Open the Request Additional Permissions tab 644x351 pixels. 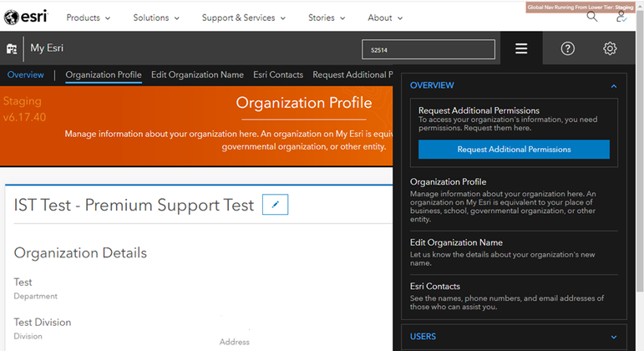pos(352,75)
